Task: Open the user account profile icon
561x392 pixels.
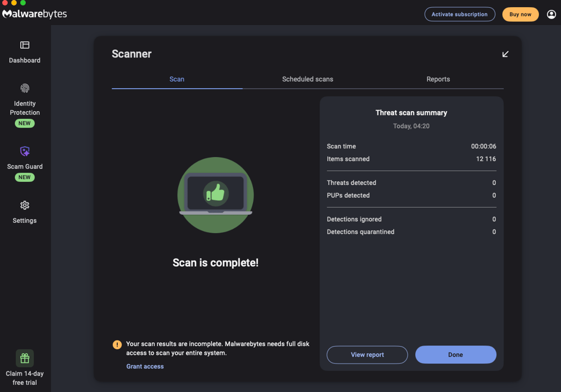Action: (551, 14)
